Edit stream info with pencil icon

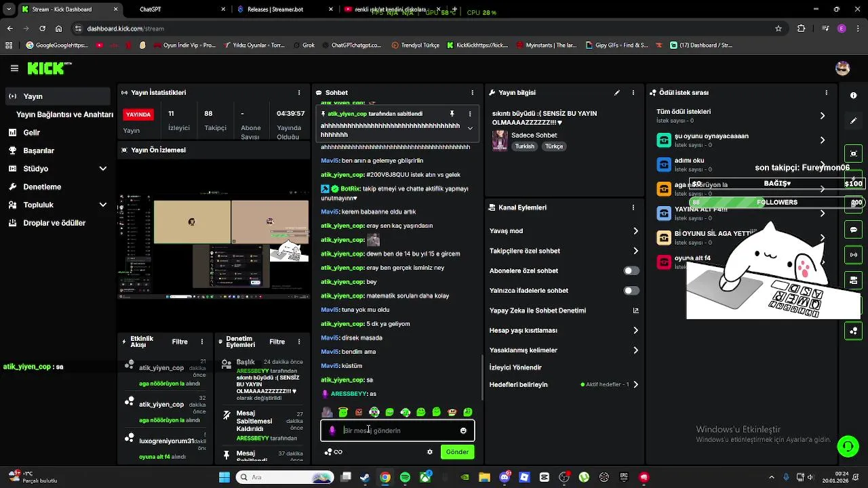pyautogui.click(x=617, y=93)
